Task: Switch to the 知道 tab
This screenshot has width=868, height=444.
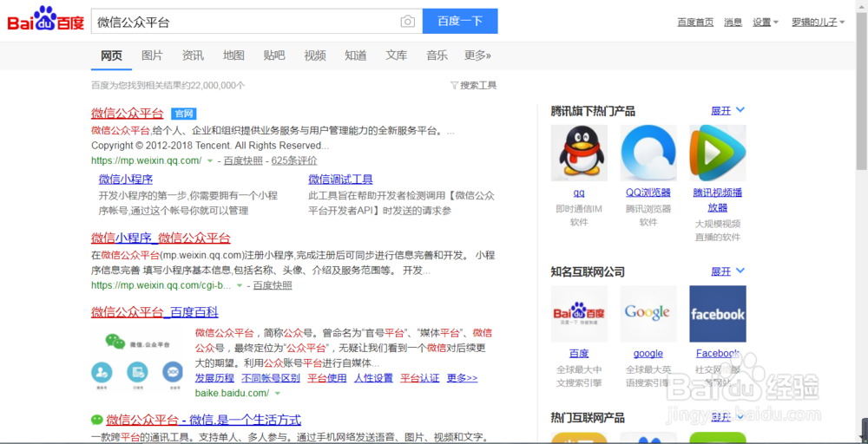Action: (355, 55)
